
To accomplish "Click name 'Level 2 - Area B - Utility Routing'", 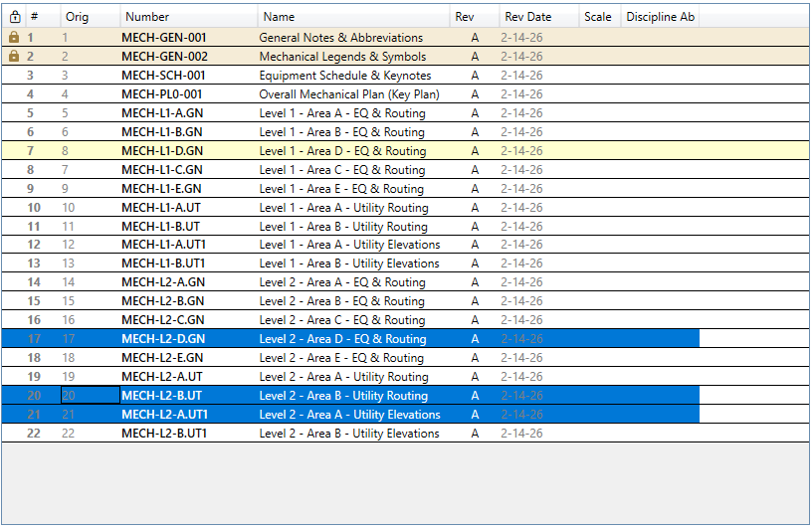I will (x=343, y=396).
